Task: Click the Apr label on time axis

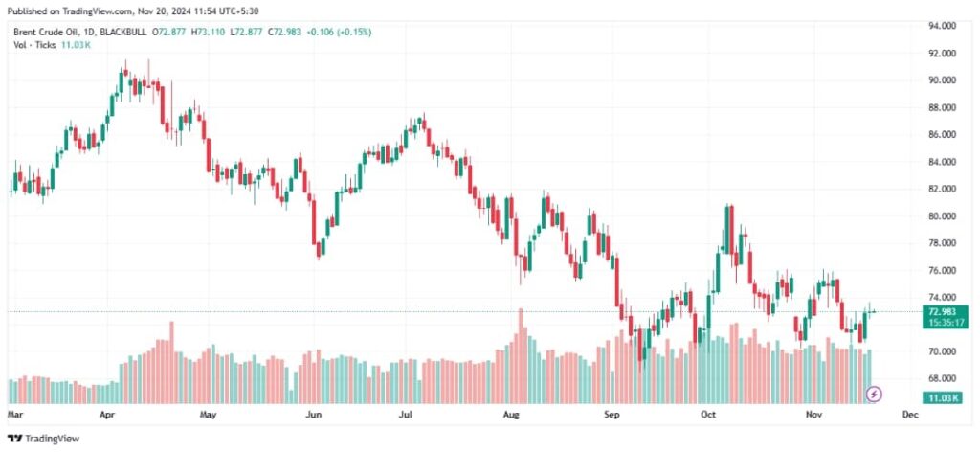Action: pyautogui.click(x=108, y=416)
